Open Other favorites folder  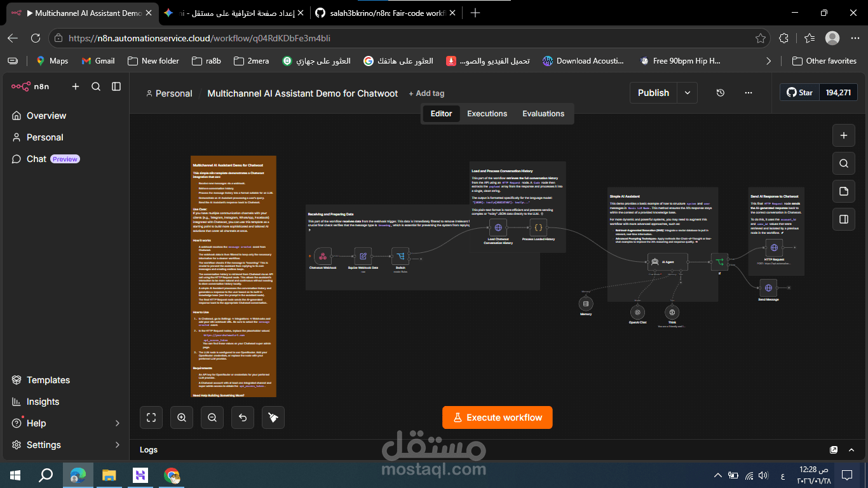coord(824,61)
